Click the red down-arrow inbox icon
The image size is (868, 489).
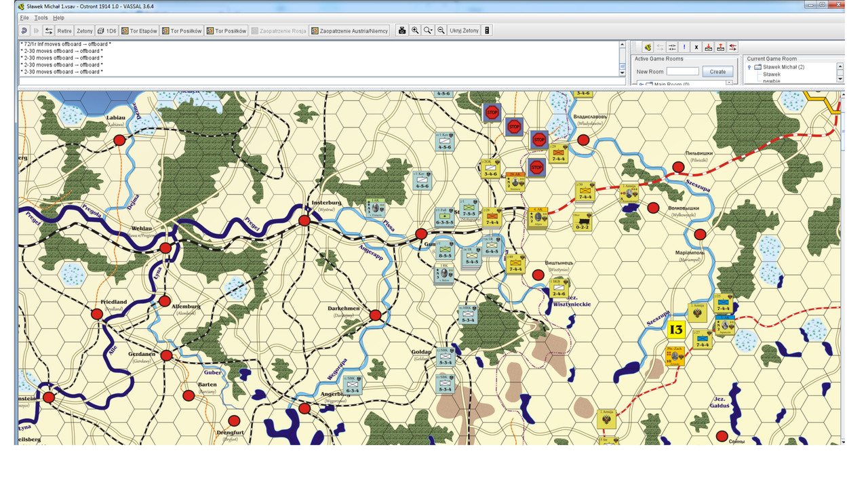(x=709, y=47)
